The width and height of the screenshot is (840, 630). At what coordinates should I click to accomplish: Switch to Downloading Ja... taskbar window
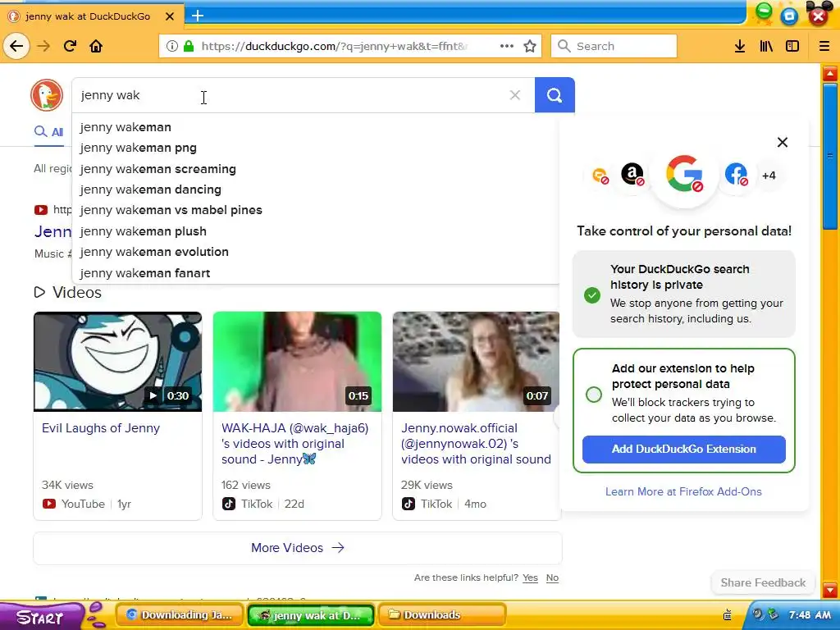[x=180, y=615]
